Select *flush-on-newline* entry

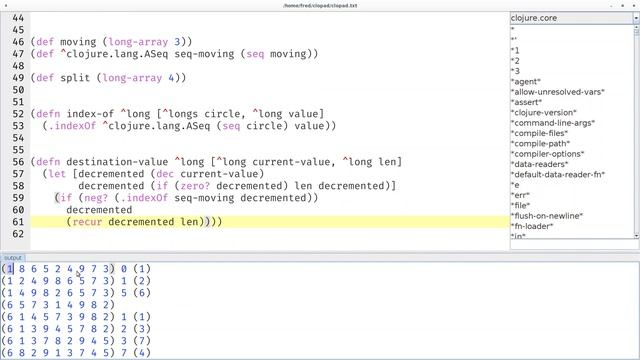547,216
